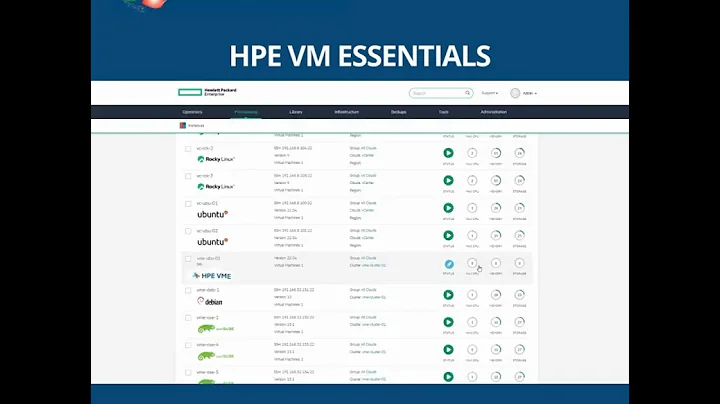Click the Ubuntu logo of vc-ubu-02
Screen dimensions: 720x404
coord(213,242)
